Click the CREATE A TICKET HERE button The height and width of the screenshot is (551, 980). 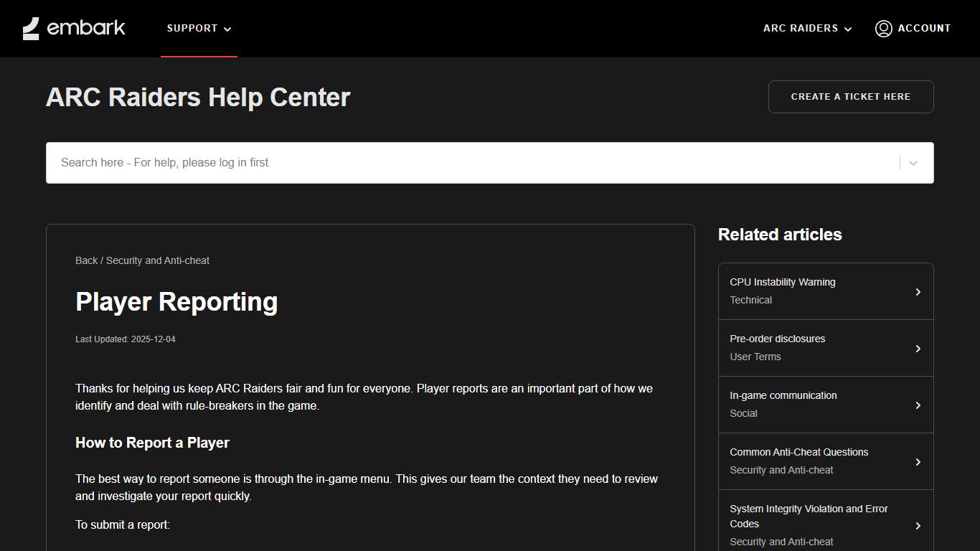pos(850,96)
